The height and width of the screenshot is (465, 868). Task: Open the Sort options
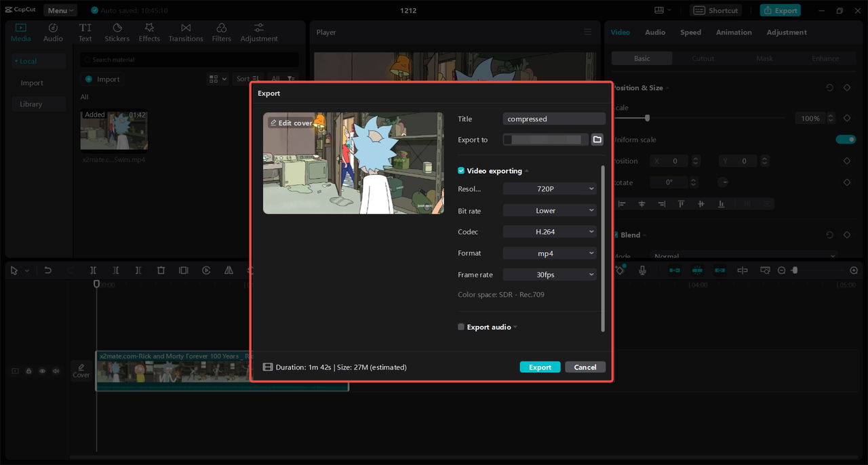[x=248, y=79]
